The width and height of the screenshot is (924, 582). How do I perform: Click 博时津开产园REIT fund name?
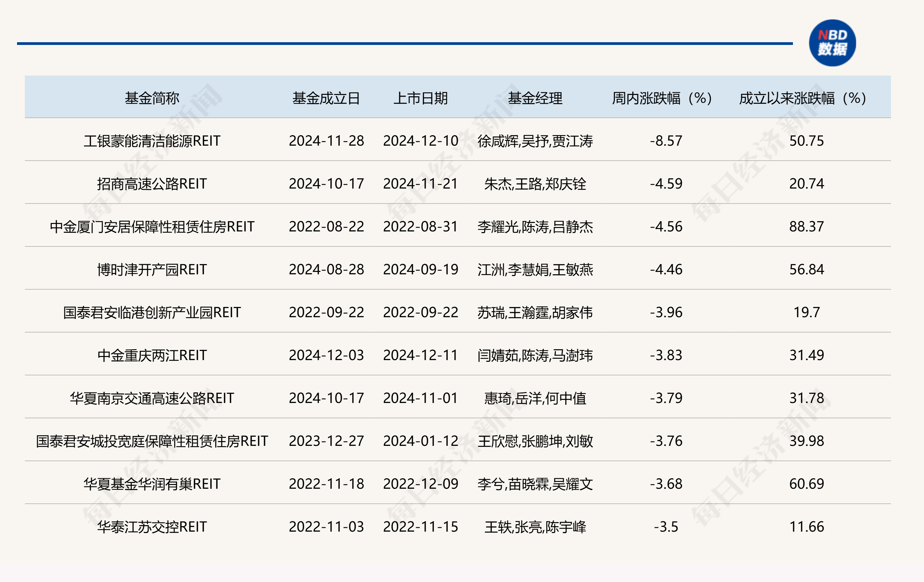152,270
